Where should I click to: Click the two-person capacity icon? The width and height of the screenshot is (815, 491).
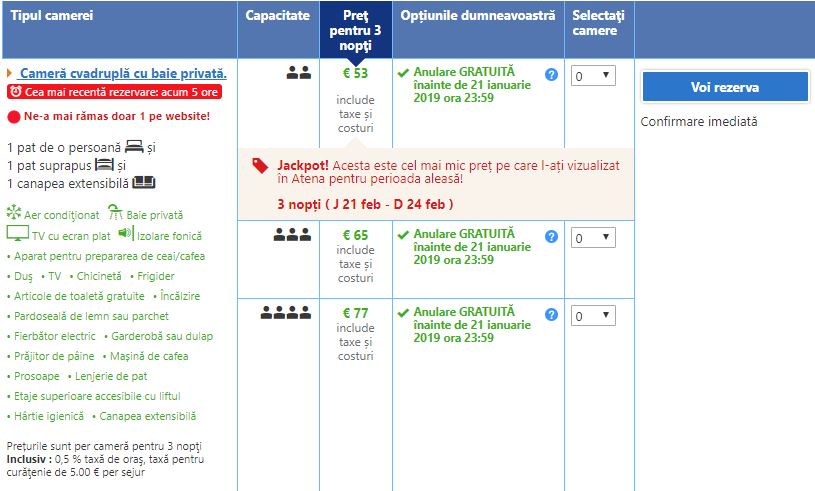298,73
